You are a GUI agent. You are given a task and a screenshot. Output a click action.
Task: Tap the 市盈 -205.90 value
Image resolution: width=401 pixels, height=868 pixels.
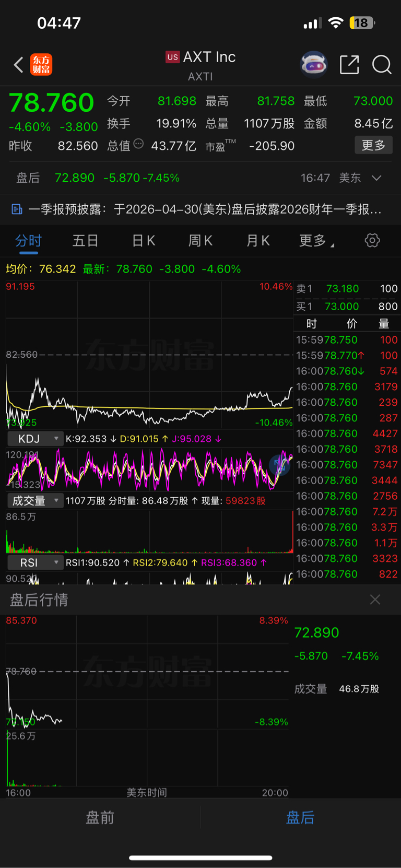click(x=272, y=146)
